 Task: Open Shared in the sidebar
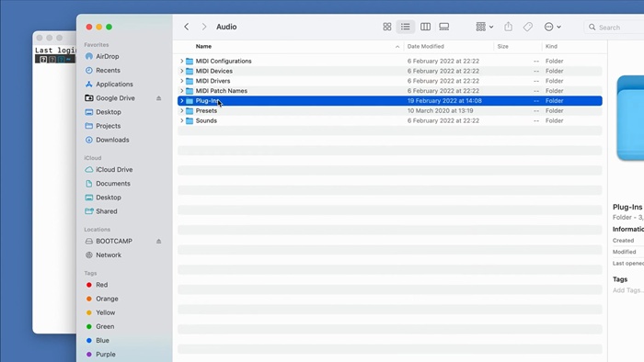tap(107, 211)
